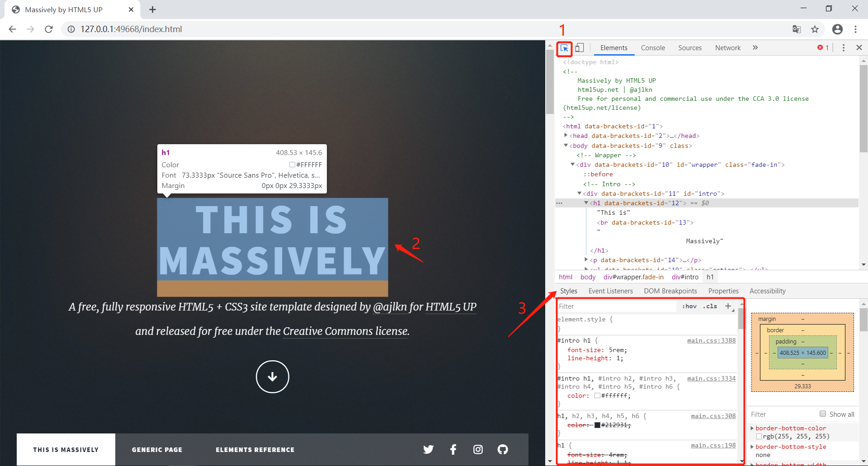
Task: Open the Properties pane
Action: [723, 291]
